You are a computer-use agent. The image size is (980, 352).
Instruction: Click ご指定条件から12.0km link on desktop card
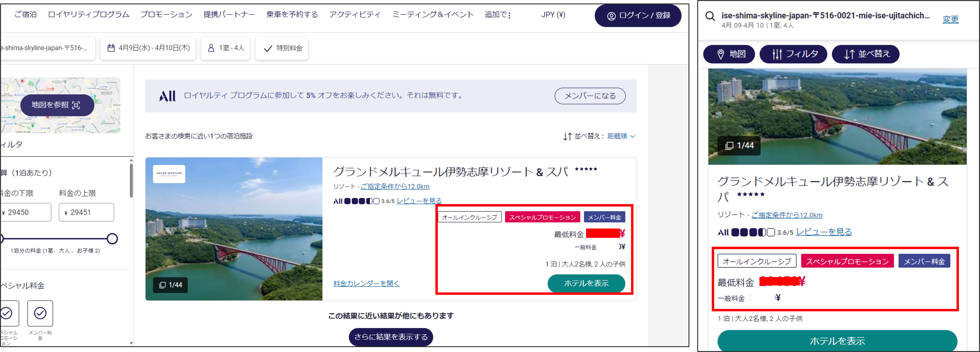click(x=395, y=186)
